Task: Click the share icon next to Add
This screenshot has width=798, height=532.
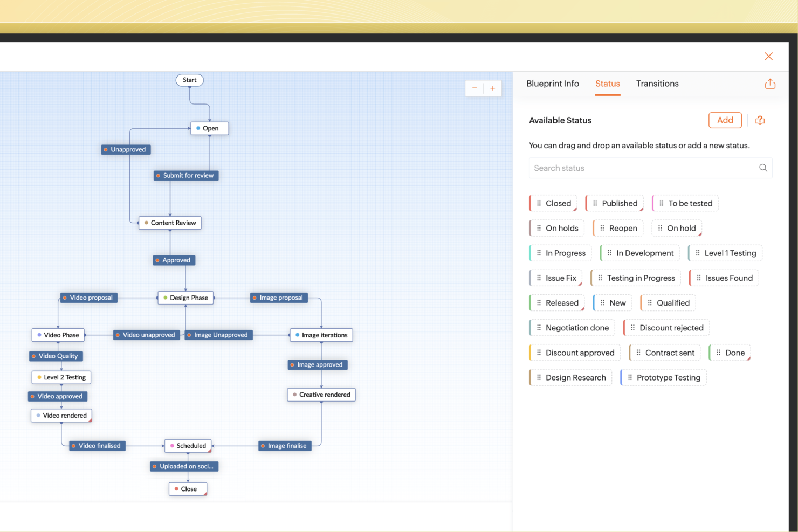Action: [760, 120]
